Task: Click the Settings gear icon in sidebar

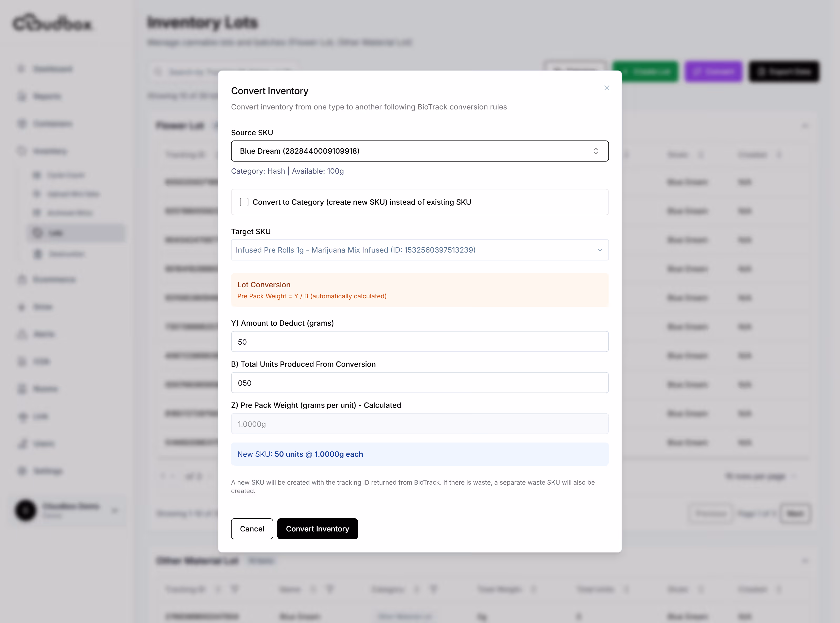Action: click(x=22, y=471)
